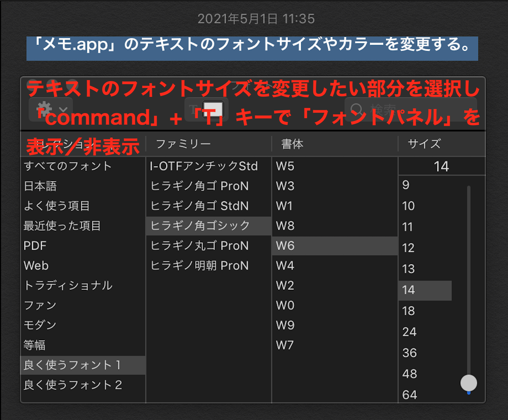The height and width of the screenshot is (420, 508).
Task: Select the モダン collection
Action: (83, 325)
